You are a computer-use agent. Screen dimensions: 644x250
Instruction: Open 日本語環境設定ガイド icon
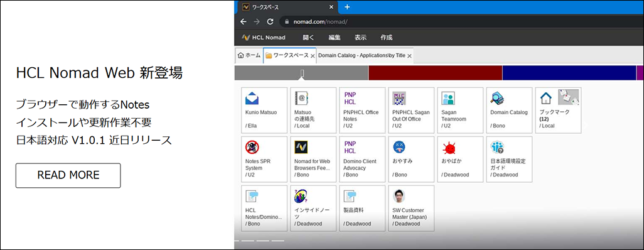point(497,147)
